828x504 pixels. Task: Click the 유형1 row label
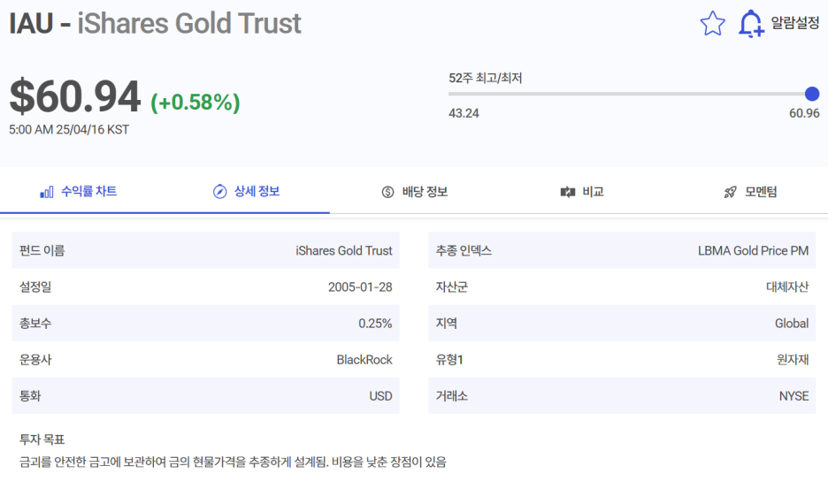tap(449, 360)
